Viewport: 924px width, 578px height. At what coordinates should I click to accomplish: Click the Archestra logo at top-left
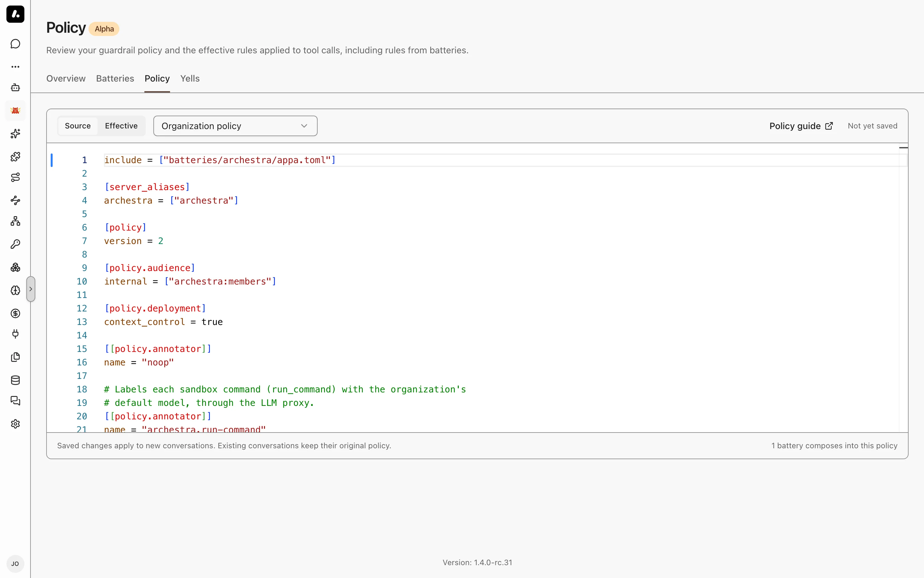(x=15, y=14)
